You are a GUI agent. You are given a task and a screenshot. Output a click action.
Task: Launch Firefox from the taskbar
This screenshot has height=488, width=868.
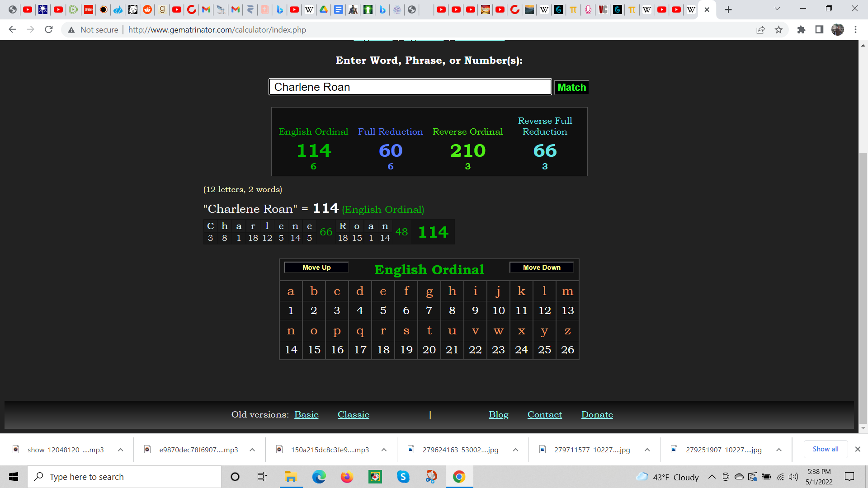coord(347,477)
